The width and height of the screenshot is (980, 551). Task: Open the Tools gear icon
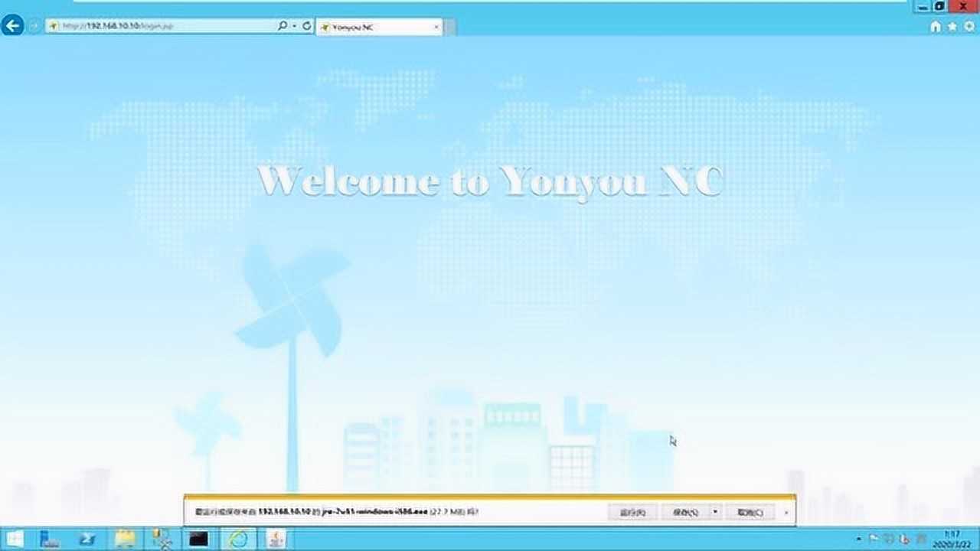tap(969, 27)
